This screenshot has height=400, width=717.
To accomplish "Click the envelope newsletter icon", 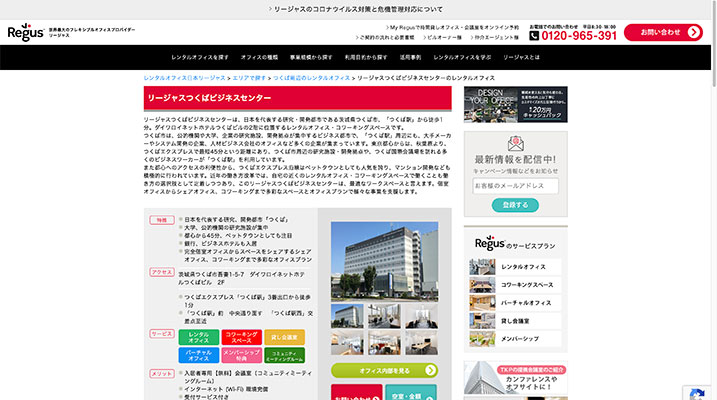I will [x=515, y=144].
